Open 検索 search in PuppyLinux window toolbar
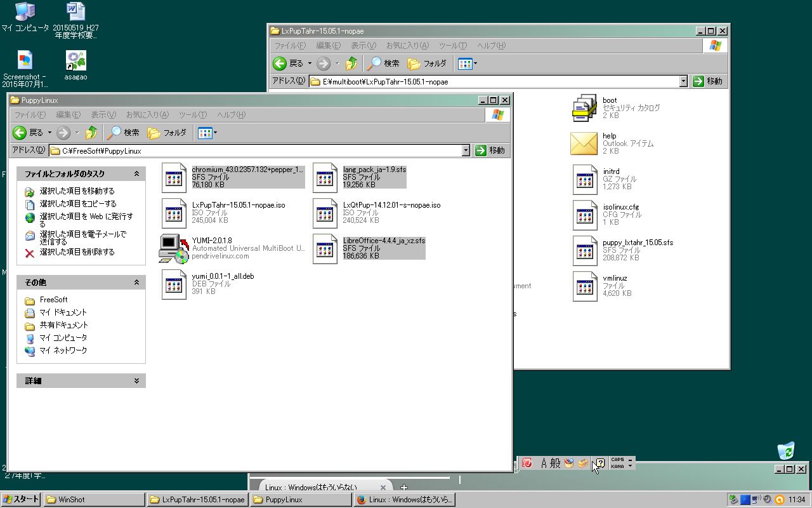 pos(123,133)
